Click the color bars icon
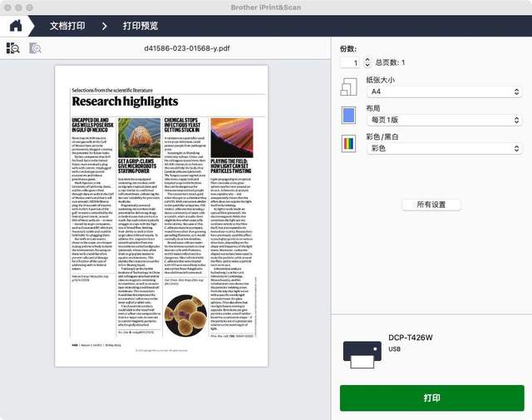 click(x=349, y=144)
